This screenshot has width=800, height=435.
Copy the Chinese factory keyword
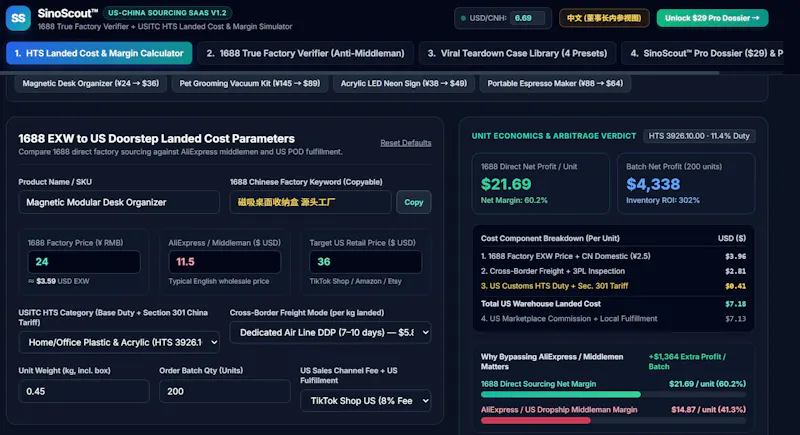click(x=414, y=202)
